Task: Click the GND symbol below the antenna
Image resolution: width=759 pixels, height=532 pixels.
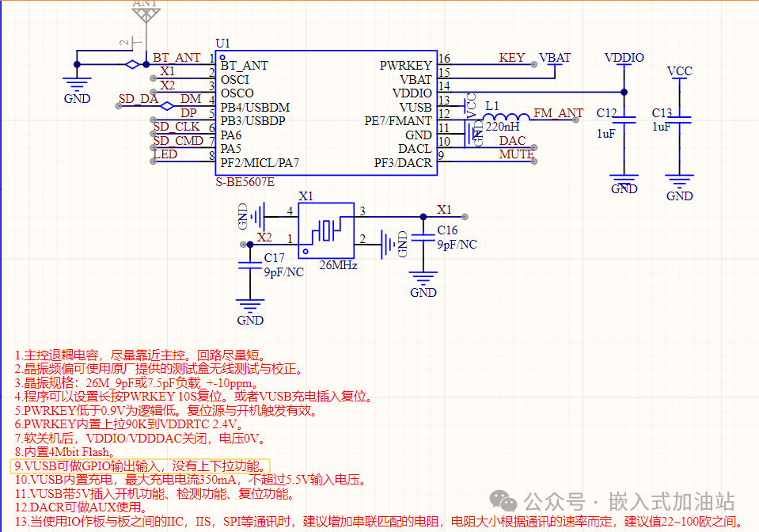Action: click(77, 85)
